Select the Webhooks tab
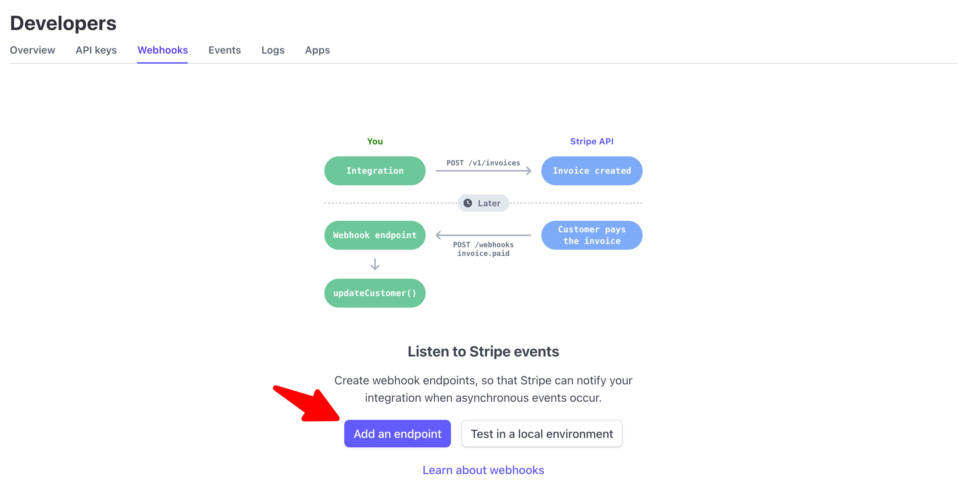Viewport: 980px width, 498px height. [162, 50]
